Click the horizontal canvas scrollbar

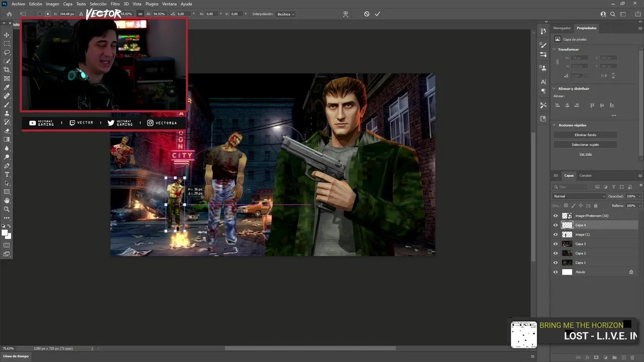pos(310,348)
